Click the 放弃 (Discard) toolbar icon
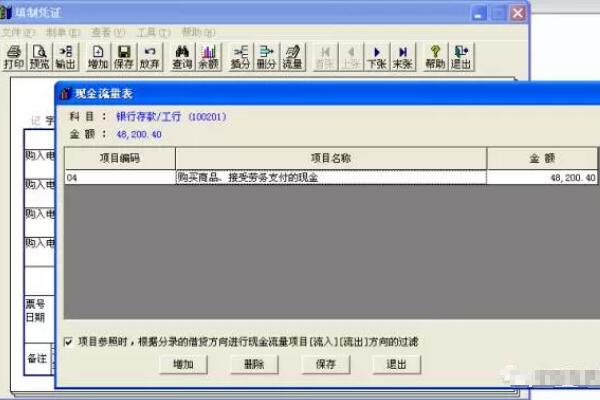The image size is (600, 400). (150, 56)
